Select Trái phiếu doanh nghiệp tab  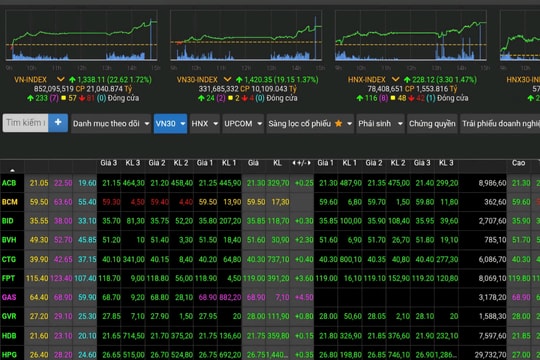[x=500, y=123]
